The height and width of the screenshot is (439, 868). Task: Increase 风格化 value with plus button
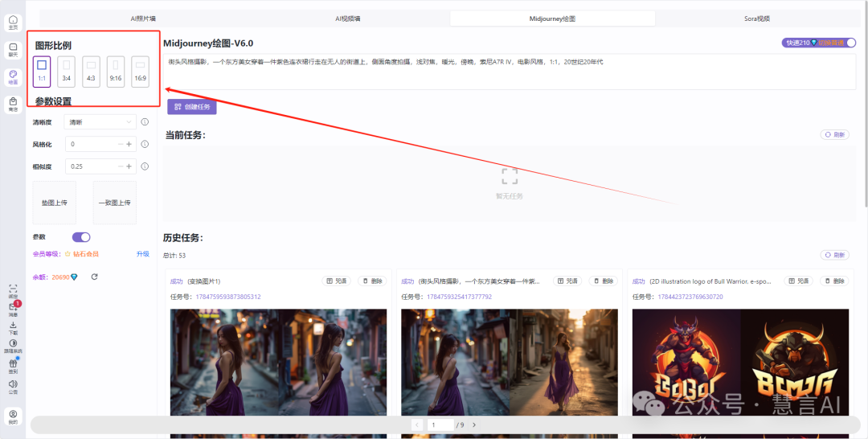point(129,144)
